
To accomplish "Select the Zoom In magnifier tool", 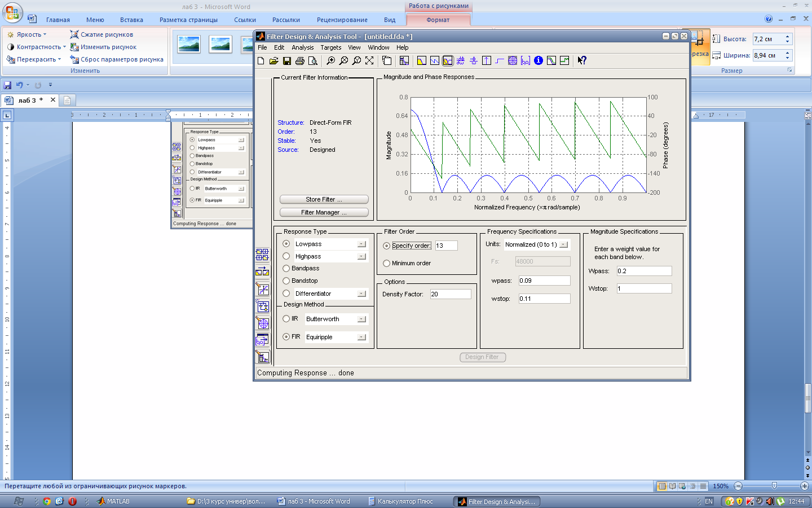I will [x=331, y=60].
